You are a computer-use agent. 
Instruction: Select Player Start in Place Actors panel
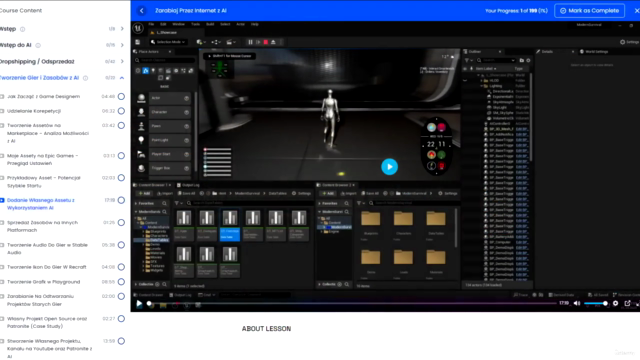[163, 154]
